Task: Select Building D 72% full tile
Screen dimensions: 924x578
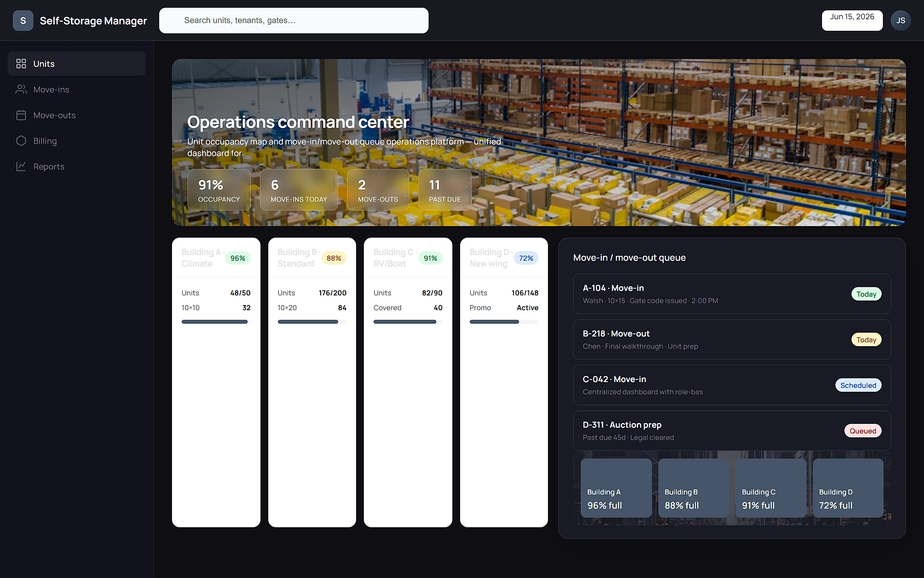Action: [848, 488]
